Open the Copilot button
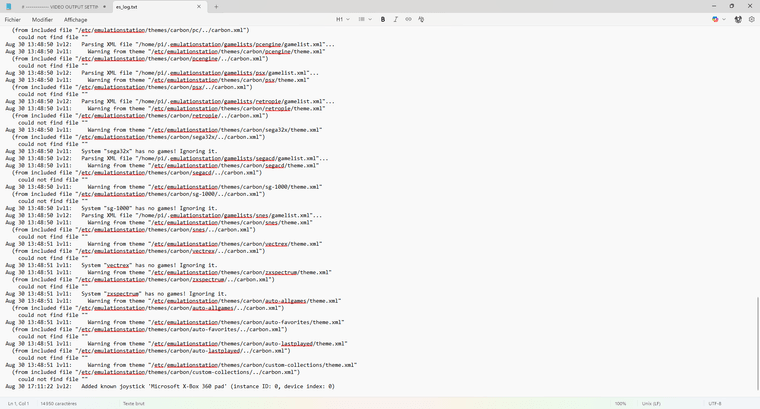 point(715,19)
